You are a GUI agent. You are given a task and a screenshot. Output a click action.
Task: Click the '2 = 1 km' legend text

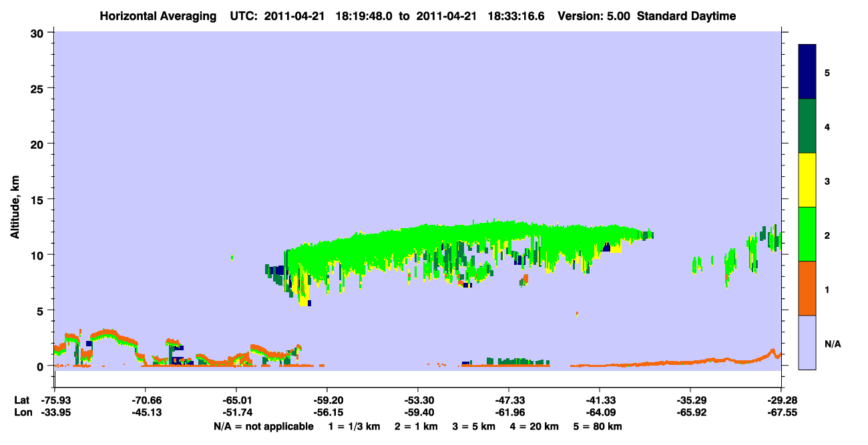pos(415,426)
